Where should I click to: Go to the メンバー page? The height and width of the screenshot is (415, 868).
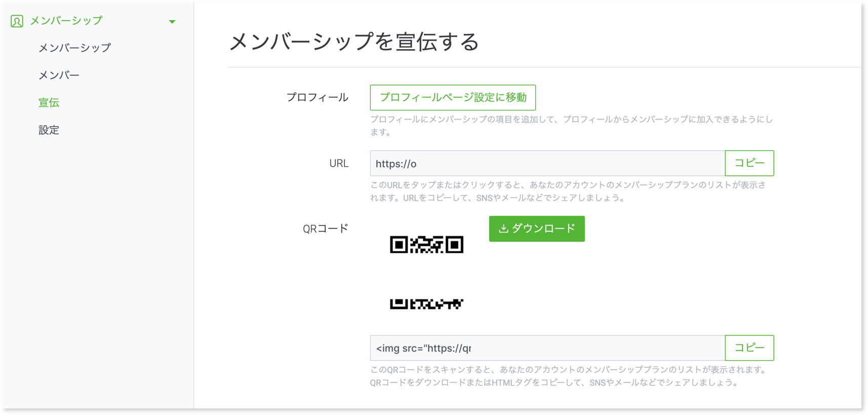pos(59,75)
